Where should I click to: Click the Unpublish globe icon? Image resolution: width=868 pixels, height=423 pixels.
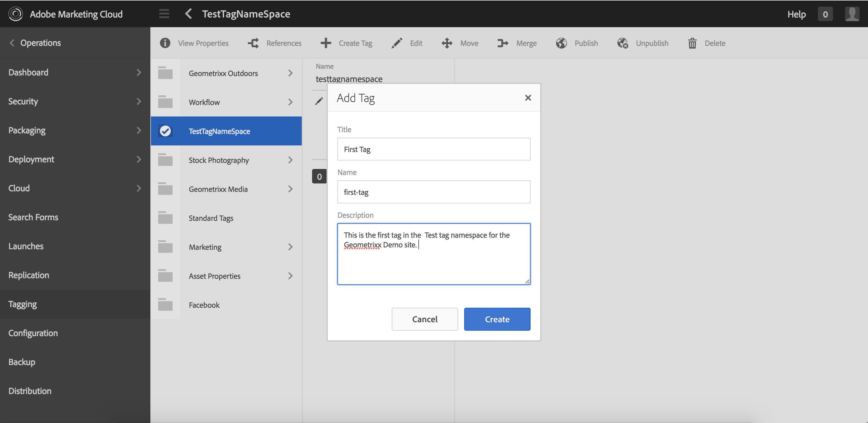click(623, 43)
